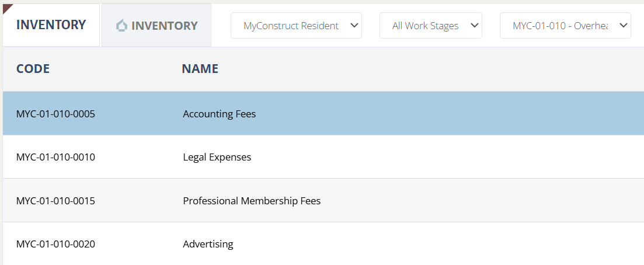Click the chevron arrow of All Work Stages
644x265 pixels.
pyautogui.click(x=474, y=26)
